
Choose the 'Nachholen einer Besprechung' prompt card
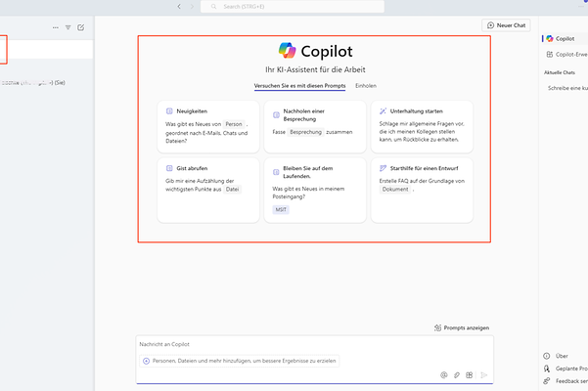(314, 127)
